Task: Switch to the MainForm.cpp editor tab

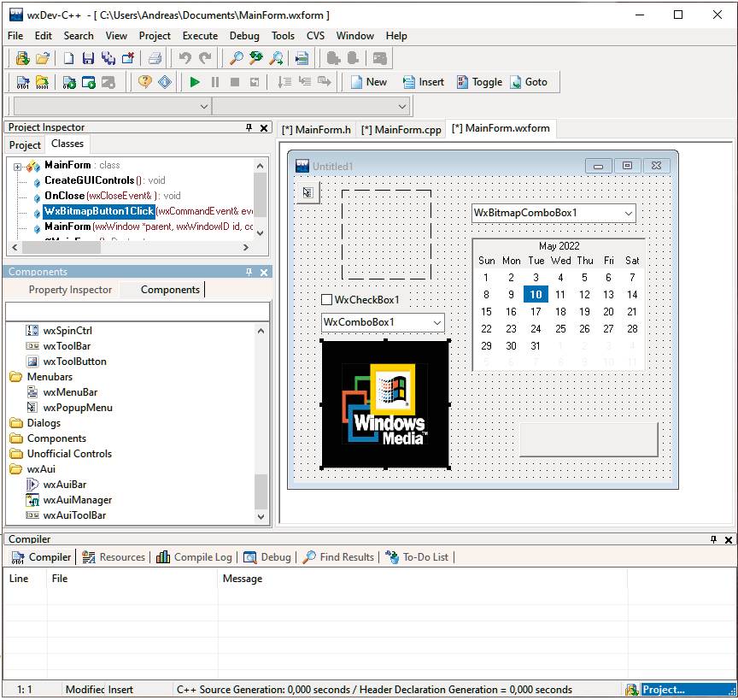Action: coord(401,130)
